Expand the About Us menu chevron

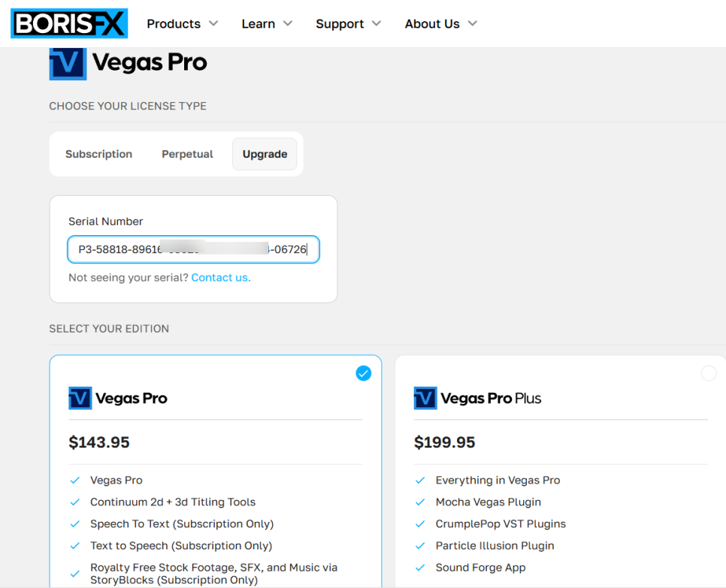click(x=472, y=23)
